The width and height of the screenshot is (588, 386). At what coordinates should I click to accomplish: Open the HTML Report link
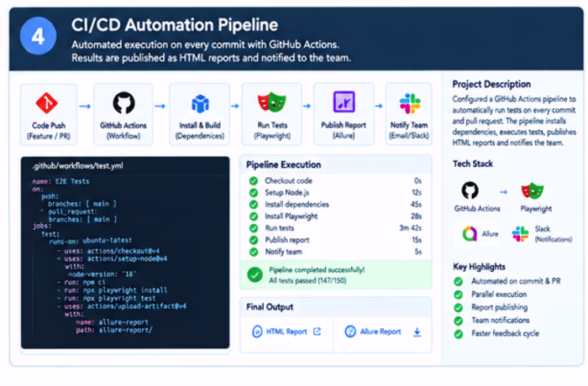click(x=286, y=331)
